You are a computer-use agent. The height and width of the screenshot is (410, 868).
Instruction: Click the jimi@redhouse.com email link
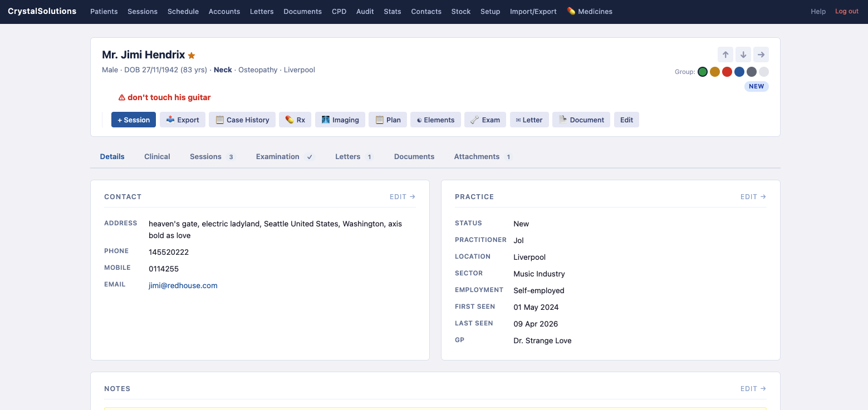tap(183, 285)
